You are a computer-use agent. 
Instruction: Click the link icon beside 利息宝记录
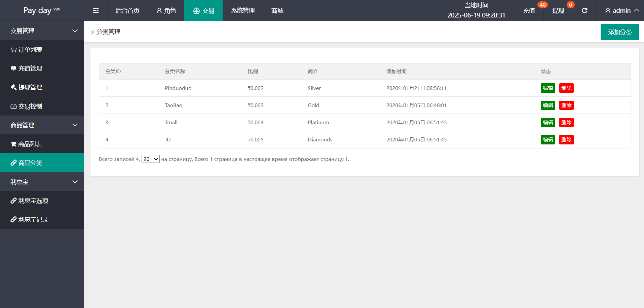[x=13, y=220]
